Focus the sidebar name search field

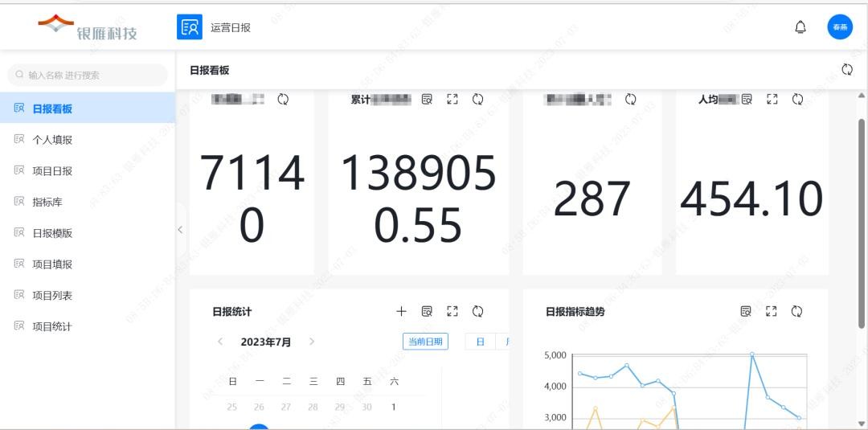[x=88, y=76]
